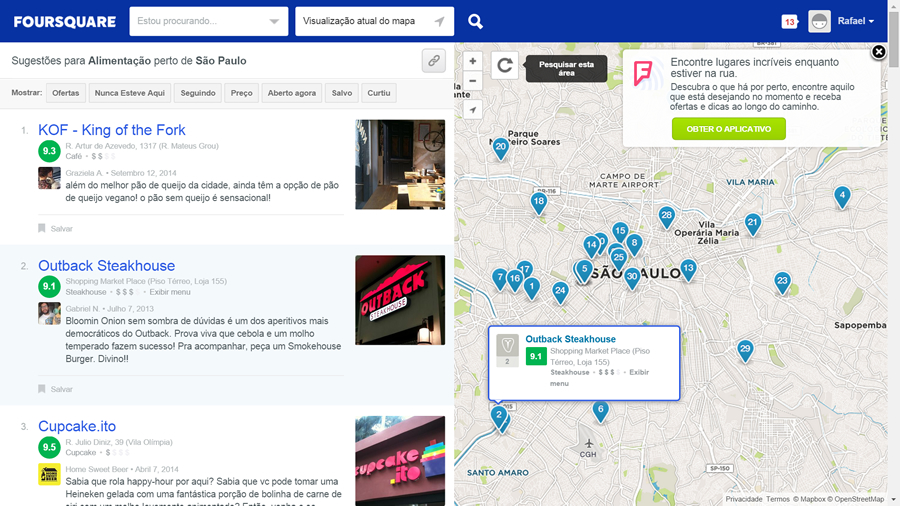The height and width of the screenshot is (506, 900).
Task: Open the notifications badge showing 13
Action: tap(790, 22)
